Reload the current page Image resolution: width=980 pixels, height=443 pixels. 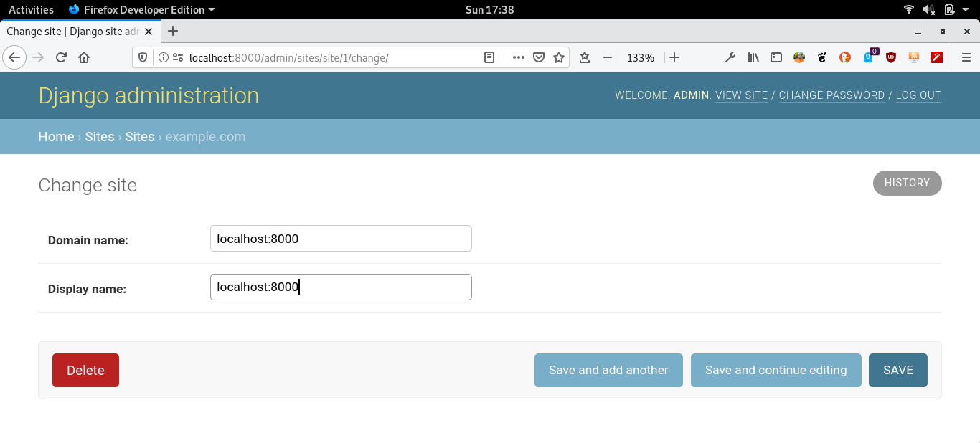[62, 57]
